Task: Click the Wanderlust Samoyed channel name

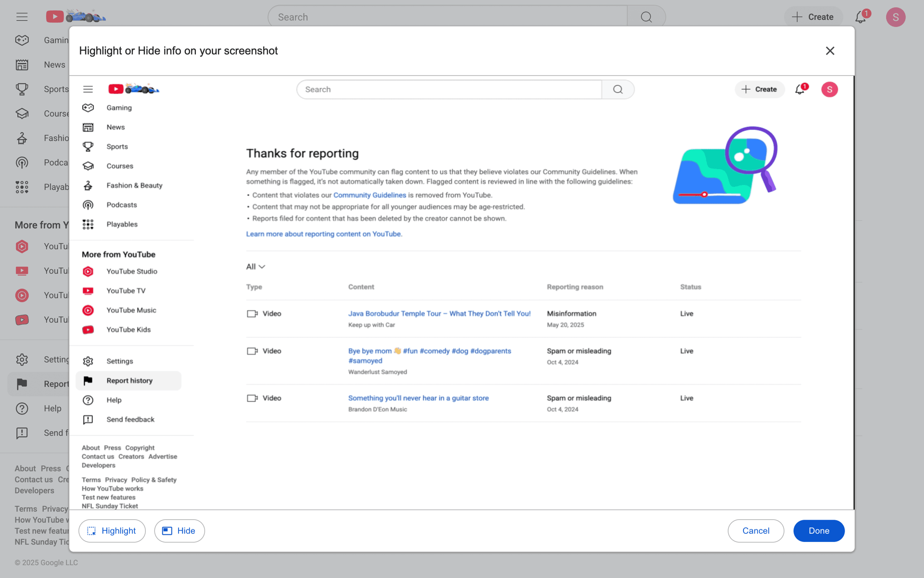Action: click(378, 372)
